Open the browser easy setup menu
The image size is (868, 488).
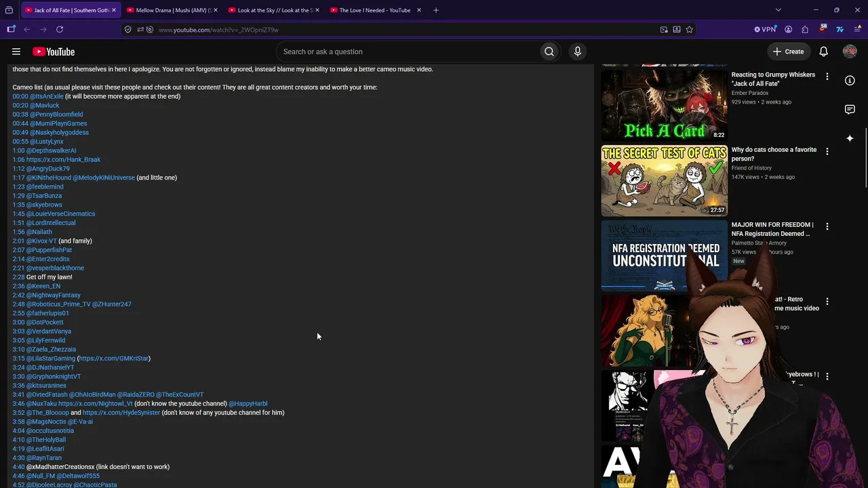pos(856,29)
